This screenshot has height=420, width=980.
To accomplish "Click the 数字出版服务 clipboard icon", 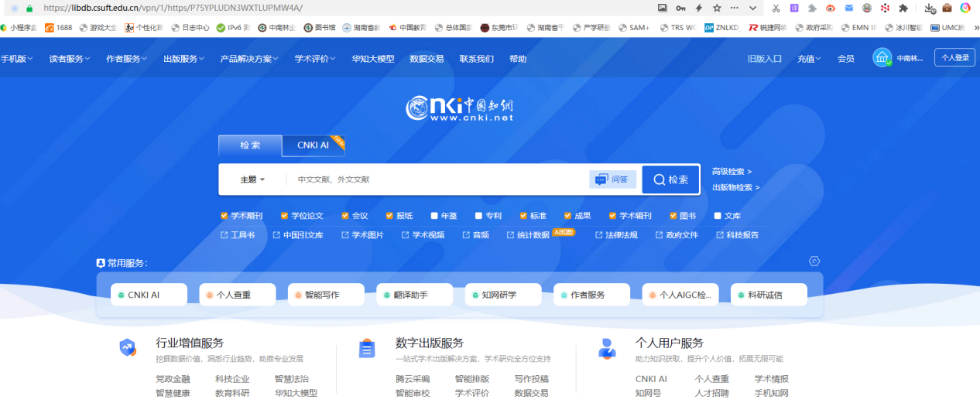I will (x=367, y=349).
